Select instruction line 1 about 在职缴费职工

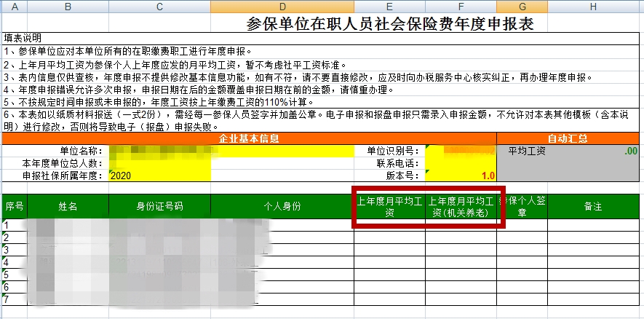point(321,52)
